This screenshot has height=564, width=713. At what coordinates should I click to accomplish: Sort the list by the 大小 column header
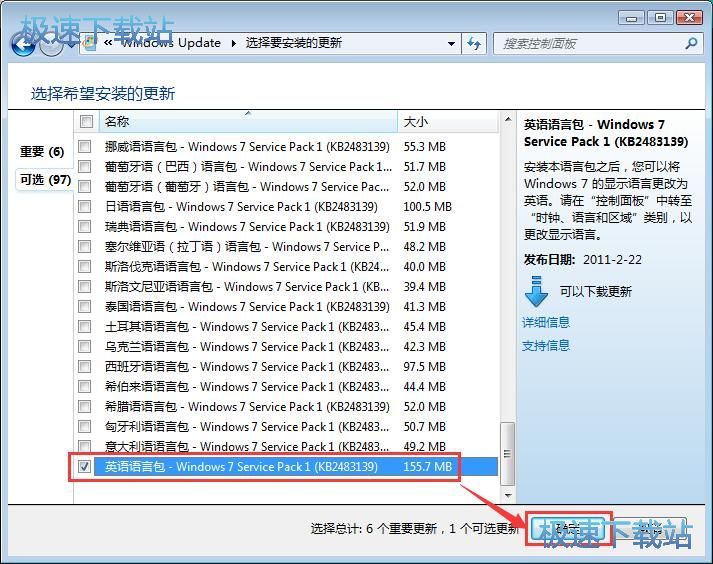coord(447,121)
